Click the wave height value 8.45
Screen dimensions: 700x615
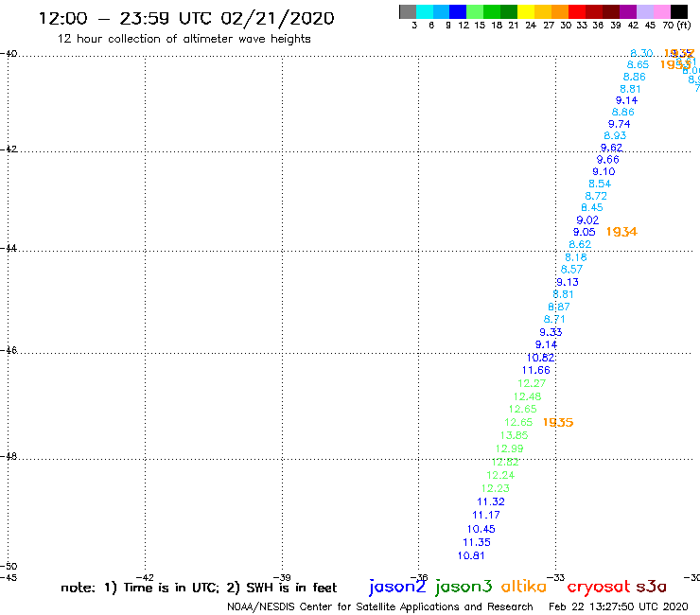coord(592,207)
